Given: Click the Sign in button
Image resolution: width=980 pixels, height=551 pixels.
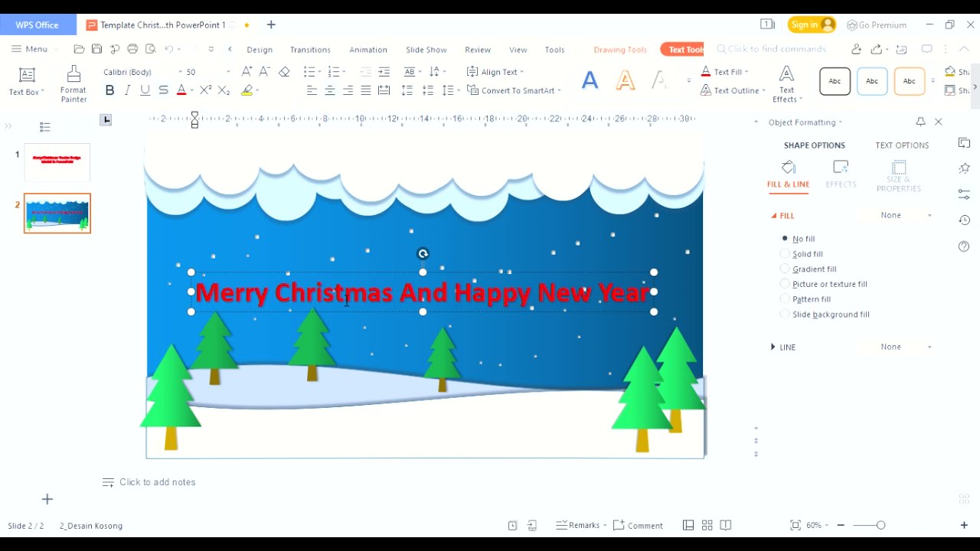Looking at the screenshot, I should tap(812, 24).
